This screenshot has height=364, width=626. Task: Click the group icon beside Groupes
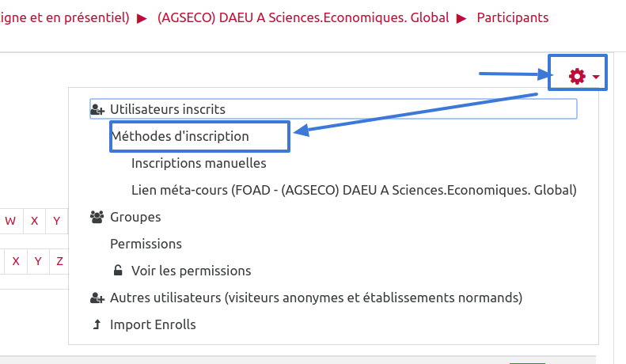click(x=97, y=217)
